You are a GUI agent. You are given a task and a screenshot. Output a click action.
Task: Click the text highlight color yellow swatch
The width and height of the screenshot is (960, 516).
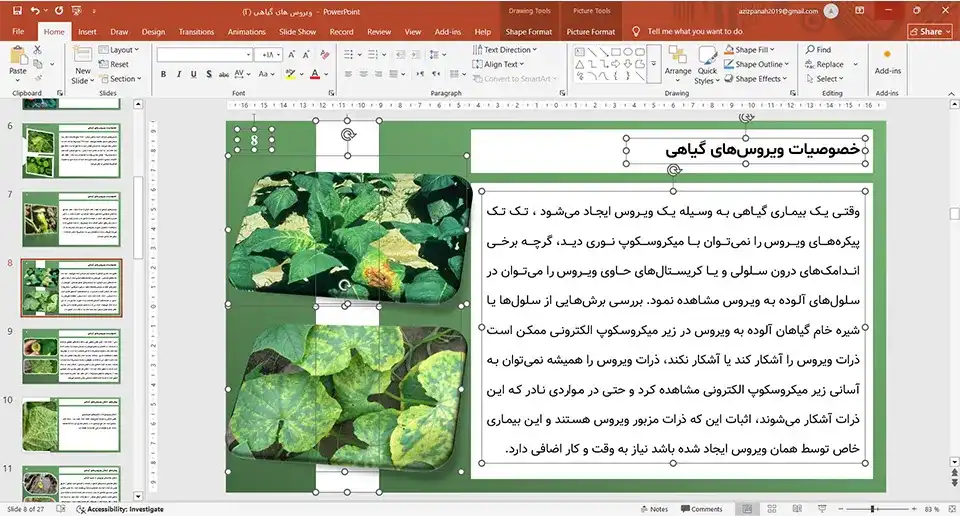point(290,74)
